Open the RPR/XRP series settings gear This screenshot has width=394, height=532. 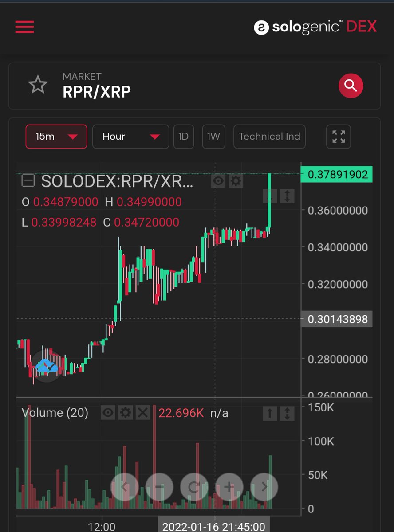point(236,180)
